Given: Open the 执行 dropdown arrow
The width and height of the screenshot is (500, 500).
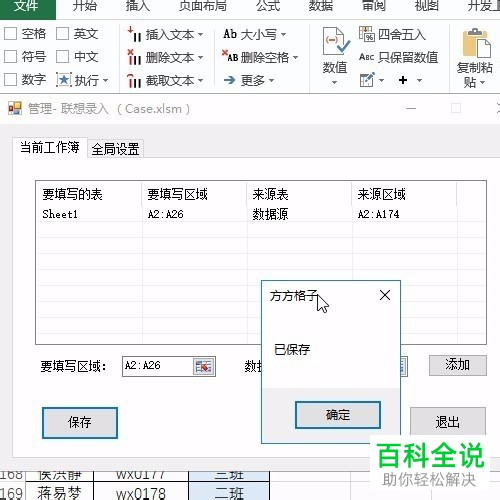Looking at the screenshot, I should click(x=105, y=81).
